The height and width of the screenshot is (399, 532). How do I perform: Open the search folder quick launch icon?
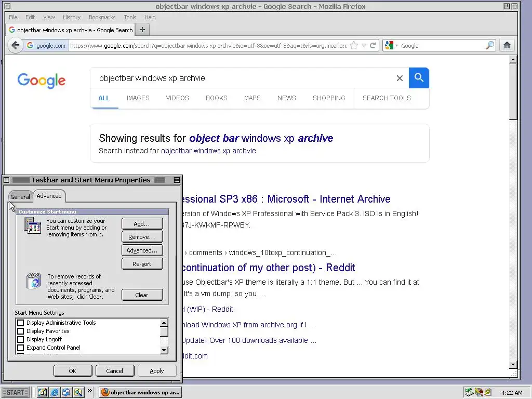78,392
